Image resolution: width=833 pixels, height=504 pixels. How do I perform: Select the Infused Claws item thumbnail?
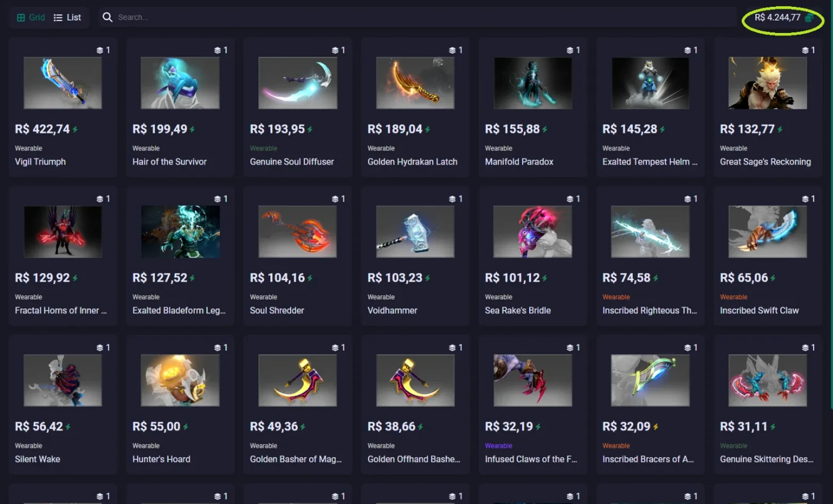coord(533,381)
